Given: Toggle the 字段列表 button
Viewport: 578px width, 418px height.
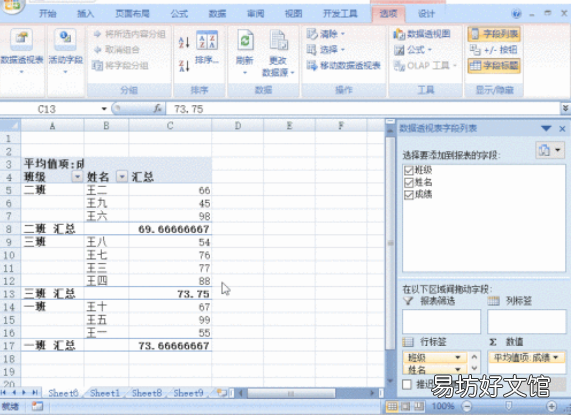Looking at the screenshot, I should coord(495,34).
